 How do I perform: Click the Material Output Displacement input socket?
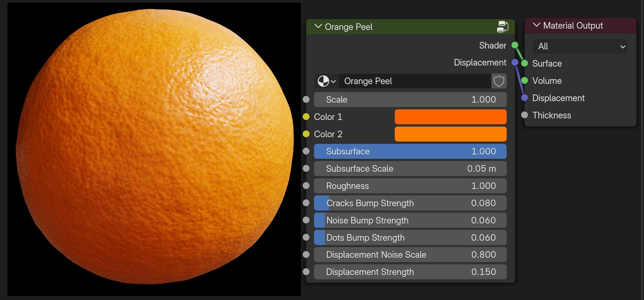click(524, 98)
